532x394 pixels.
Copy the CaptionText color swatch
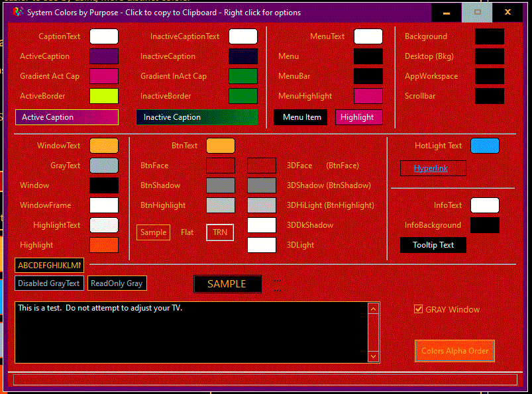coord(104,36)
